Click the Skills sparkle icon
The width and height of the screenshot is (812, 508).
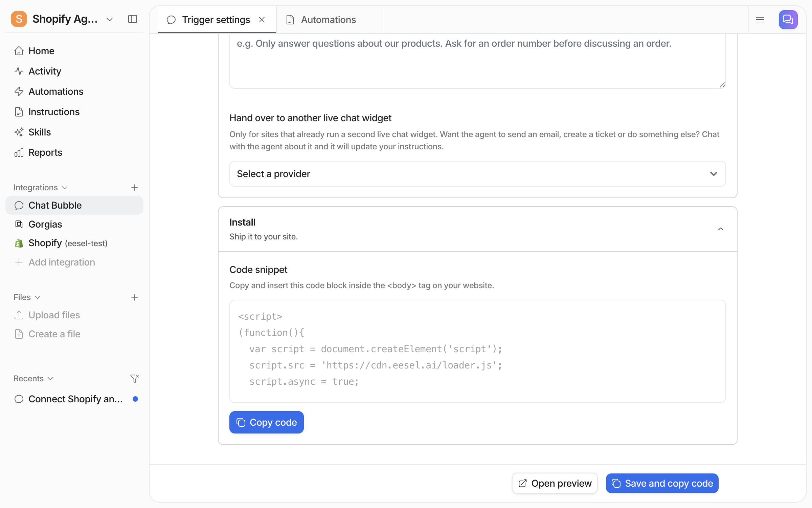click(19, 132)
